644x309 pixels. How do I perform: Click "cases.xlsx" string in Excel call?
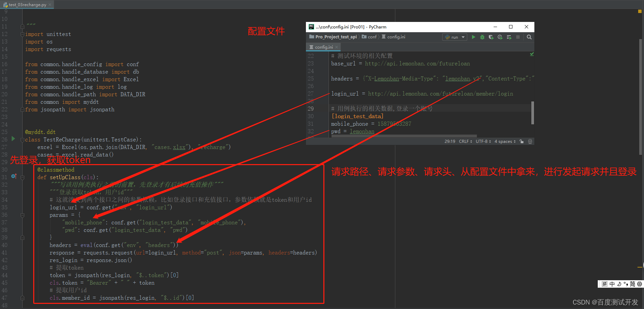pos(170,147)
